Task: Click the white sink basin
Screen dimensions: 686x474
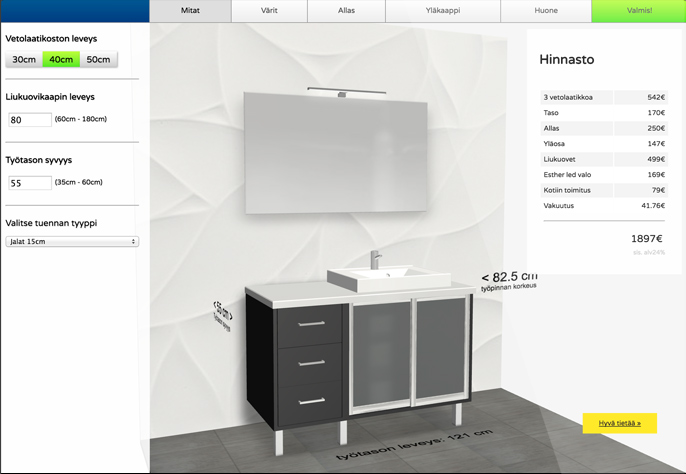Action: 386,277
